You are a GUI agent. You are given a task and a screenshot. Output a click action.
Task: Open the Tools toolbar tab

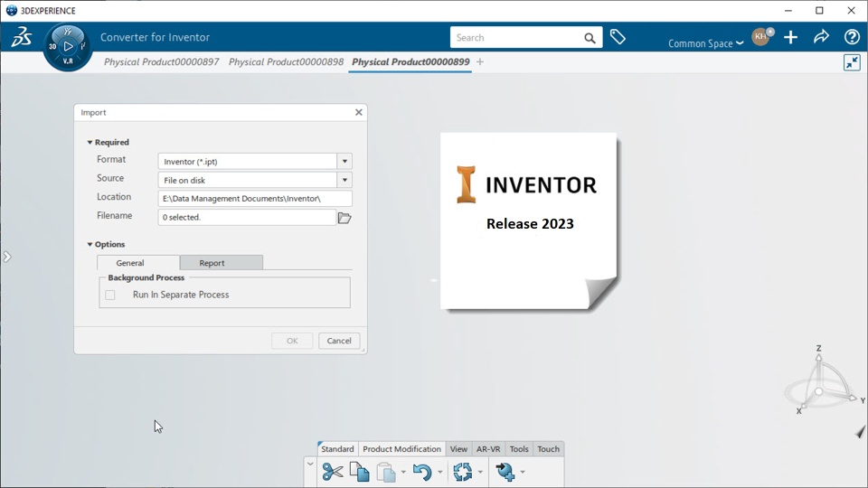(519, 449)
